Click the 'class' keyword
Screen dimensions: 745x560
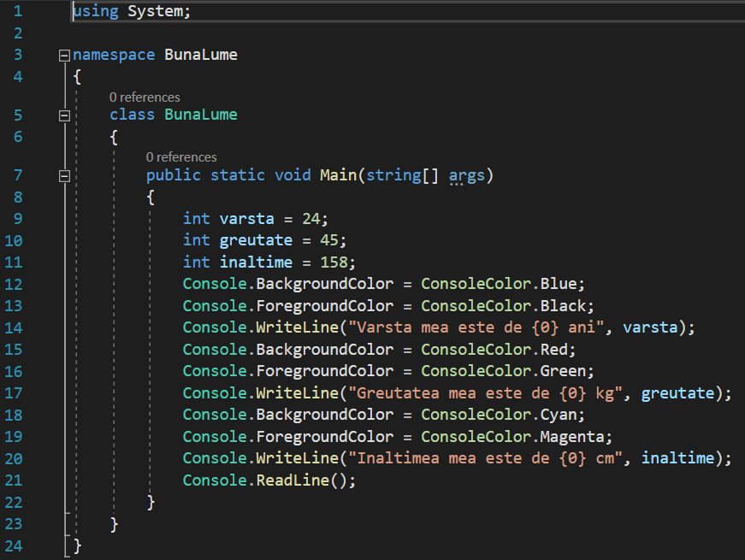[x=132, y=115]
